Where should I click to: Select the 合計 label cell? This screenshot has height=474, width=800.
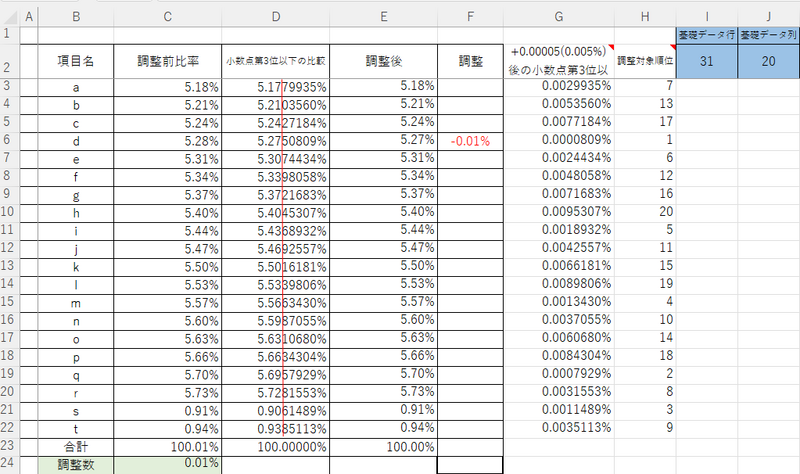pos(76,447)
